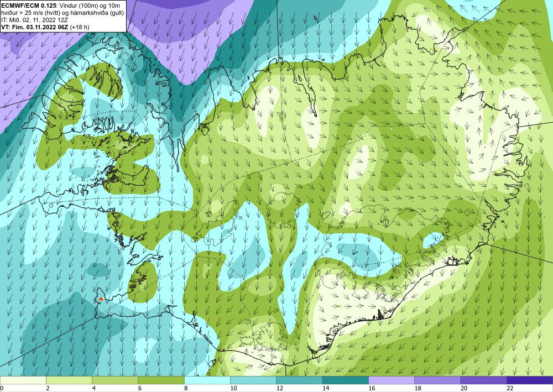Select the '4' legend scale label
This screenshot has width=553, height=392.
tap(94, 388)
